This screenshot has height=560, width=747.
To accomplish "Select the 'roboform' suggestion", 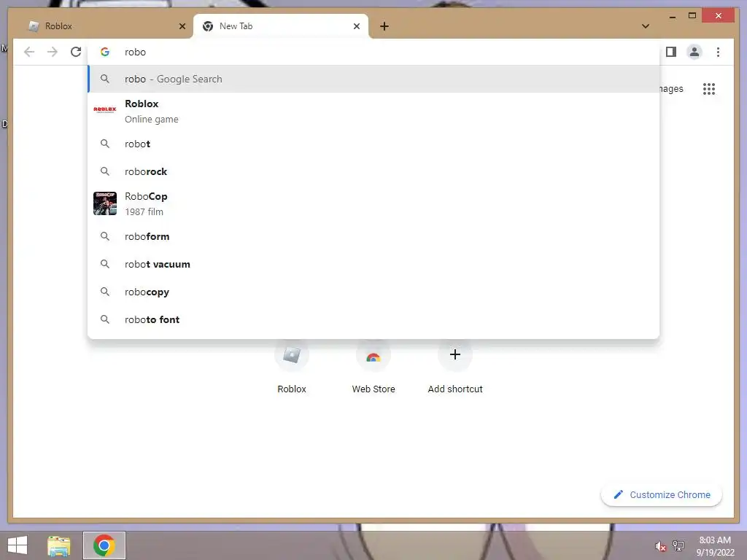I will point(373,237).
